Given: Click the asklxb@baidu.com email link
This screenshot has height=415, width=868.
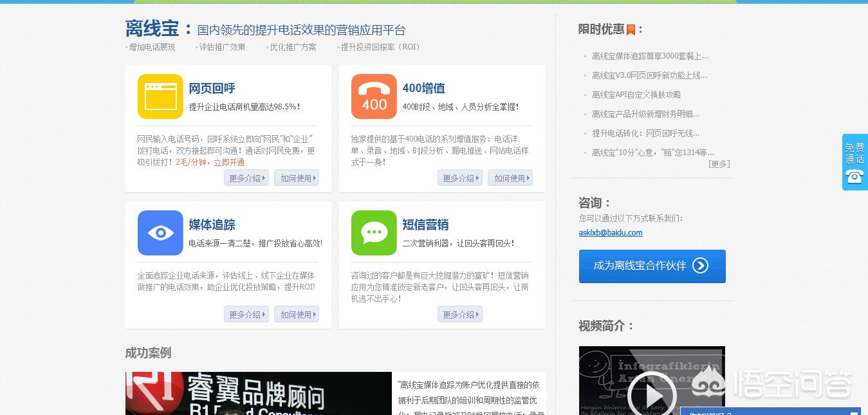Looking at the screenshot, I should pyautogui.click(x=611, y=232).
